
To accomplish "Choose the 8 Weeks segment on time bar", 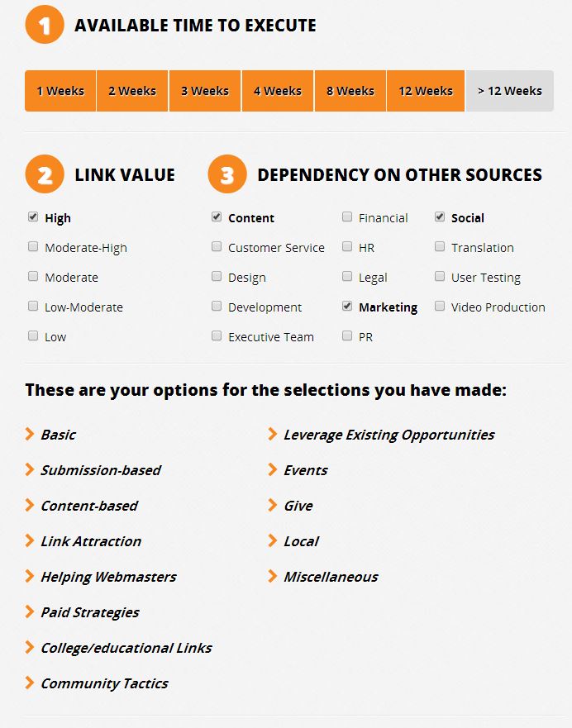I will coord(350,91).
